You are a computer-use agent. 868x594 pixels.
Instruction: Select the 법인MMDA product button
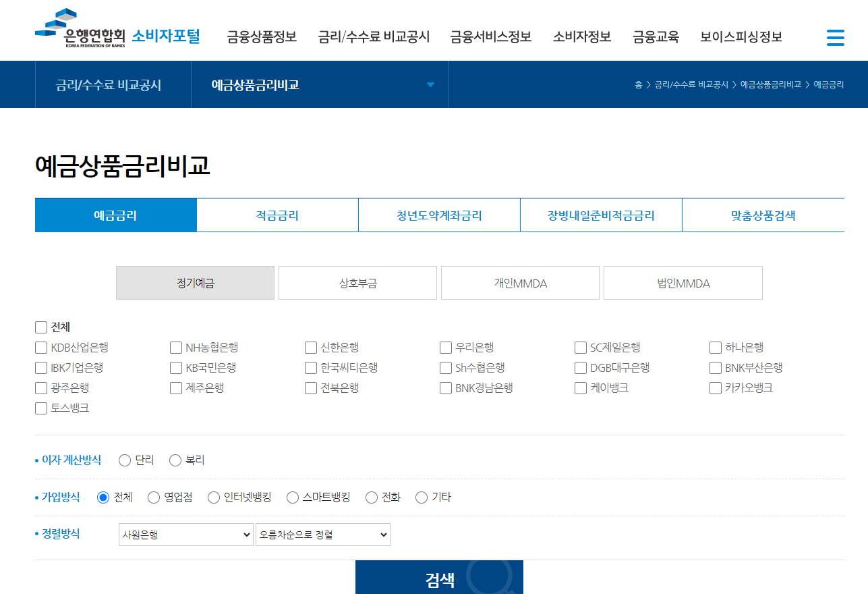pyautogui.click(x=683, y=283)
